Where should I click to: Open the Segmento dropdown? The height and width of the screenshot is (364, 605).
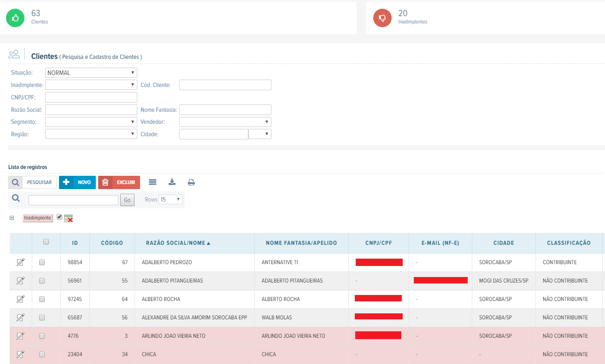click(x=91, y=122)
